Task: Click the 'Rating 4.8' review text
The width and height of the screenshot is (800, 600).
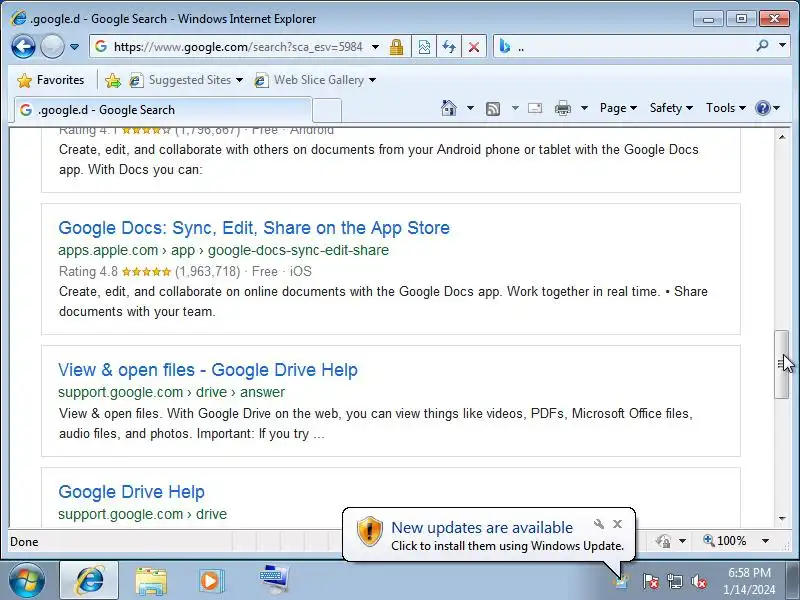Action: [88, 271]
